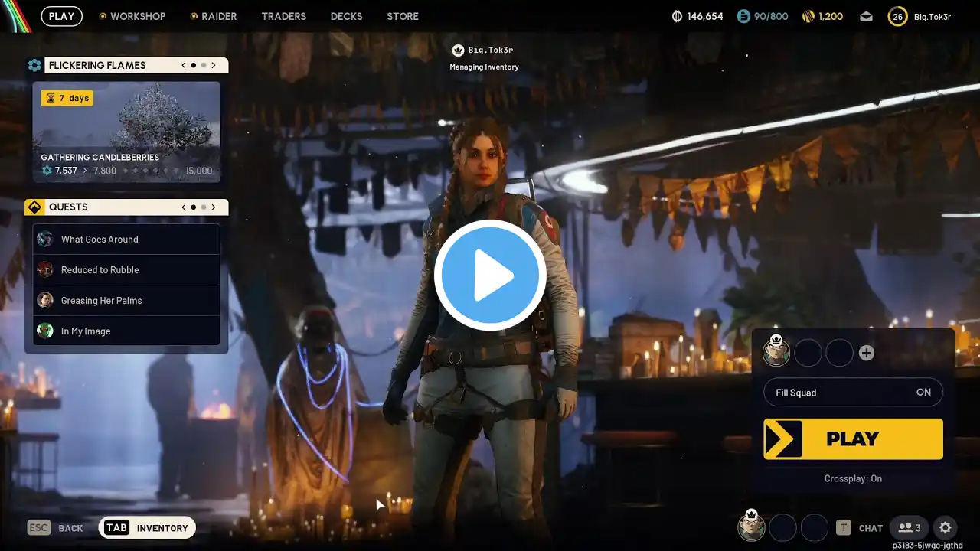The width and height of the screenshot is (980, 551).
Task: Open the TRADERS tab
Action: point(284,16)
